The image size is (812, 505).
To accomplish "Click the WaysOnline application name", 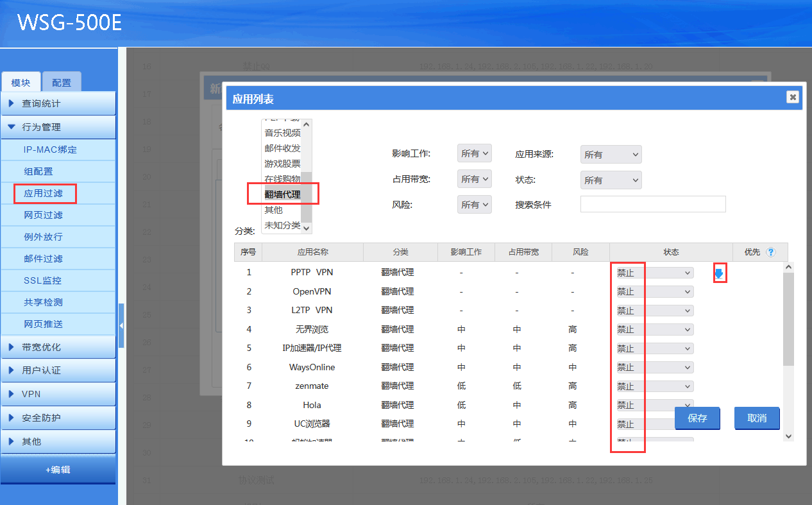I will pos(312,367).
